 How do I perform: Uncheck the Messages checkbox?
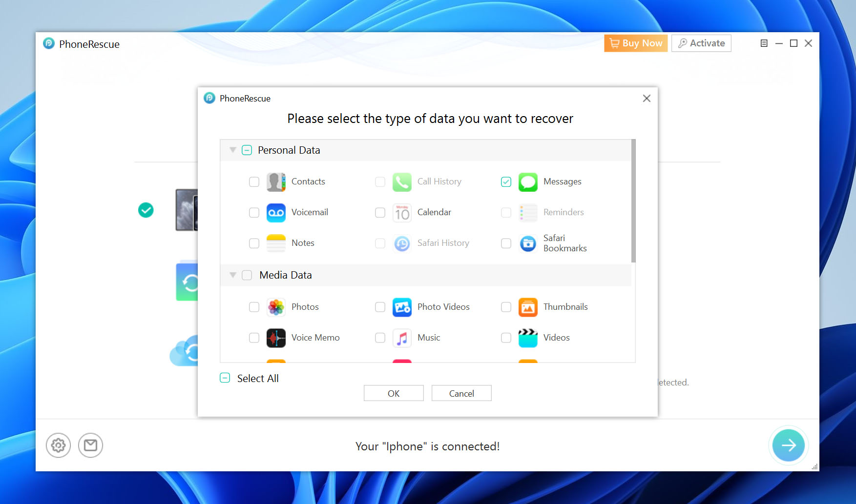coord(506,182)
